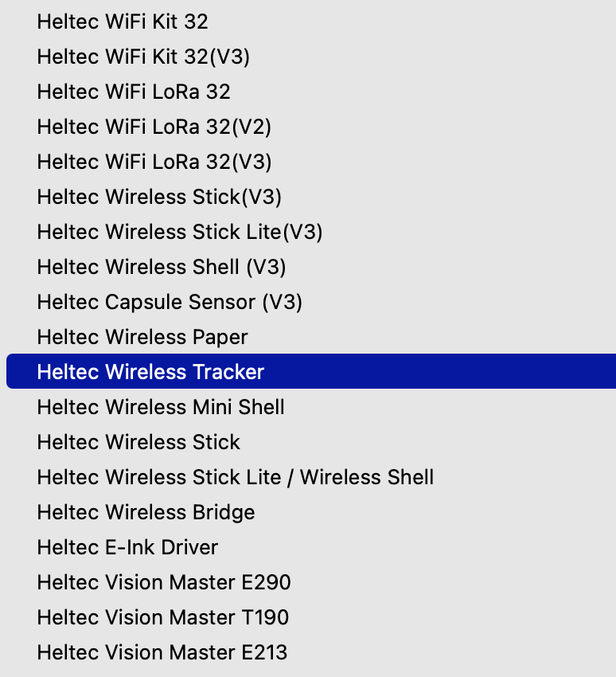
Task: Pick the Heltec WiFi LoRa 32 entry
Action: click(x=134, y=92)
